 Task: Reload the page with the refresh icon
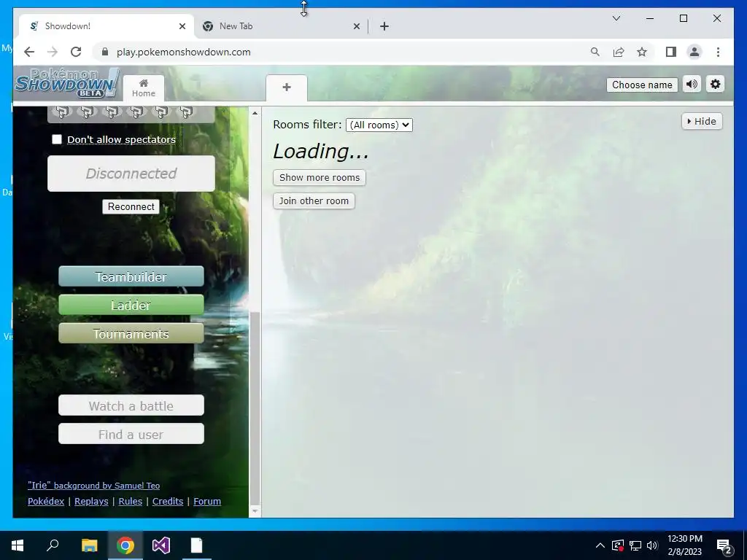pos(76,52)
